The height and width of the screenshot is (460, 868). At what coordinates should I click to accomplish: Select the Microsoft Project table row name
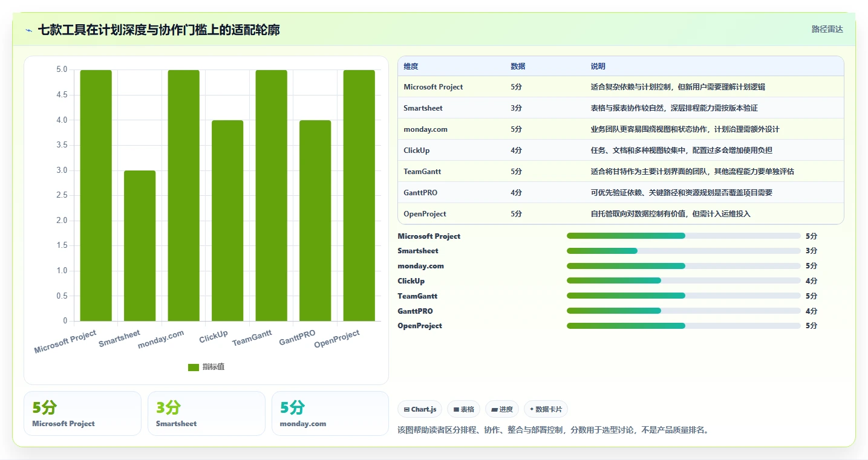point(433,87)
